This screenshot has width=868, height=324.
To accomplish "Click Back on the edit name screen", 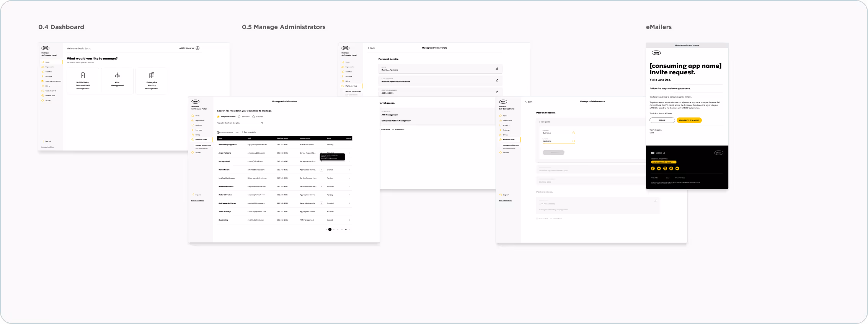I will (529, 102).
